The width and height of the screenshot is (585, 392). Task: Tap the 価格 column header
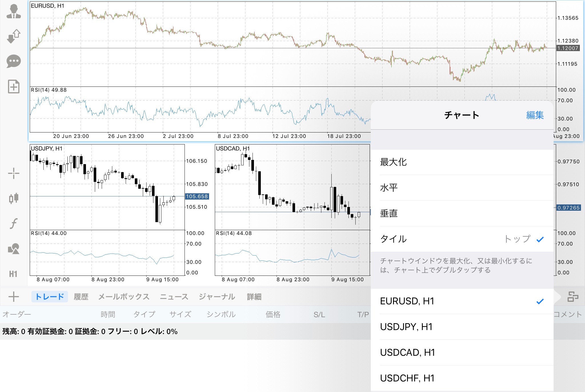273,315
